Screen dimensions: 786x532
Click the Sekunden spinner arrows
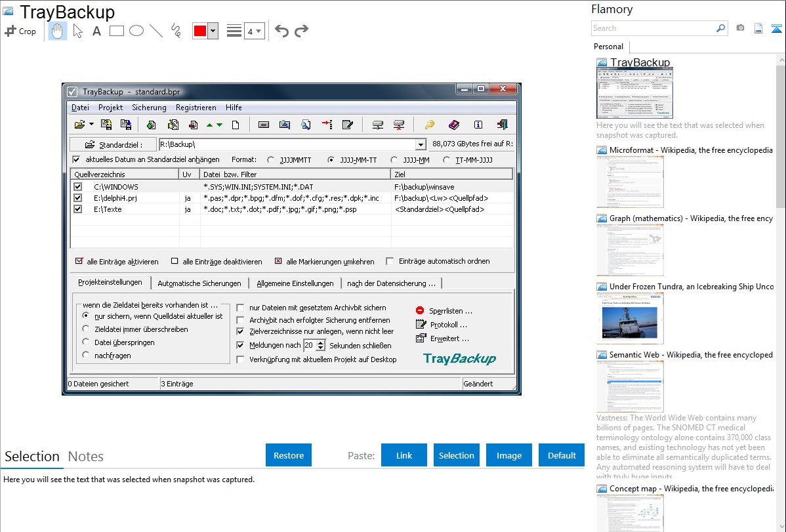[x=321, y=345]
